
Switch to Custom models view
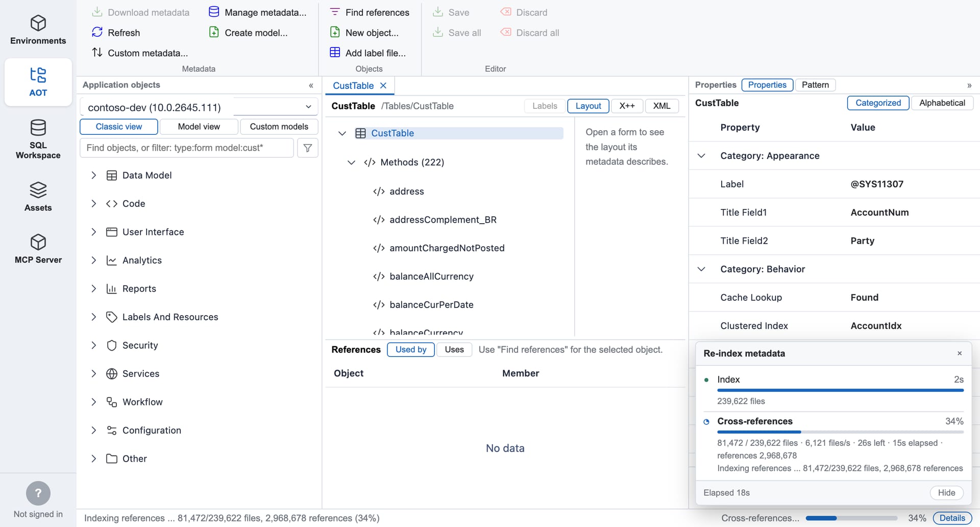(279, 127)
